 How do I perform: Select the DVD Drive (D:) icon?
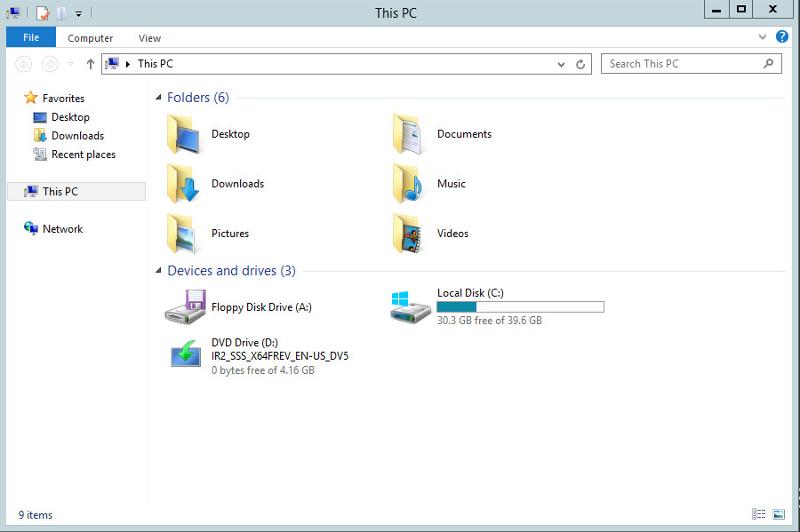186,355
